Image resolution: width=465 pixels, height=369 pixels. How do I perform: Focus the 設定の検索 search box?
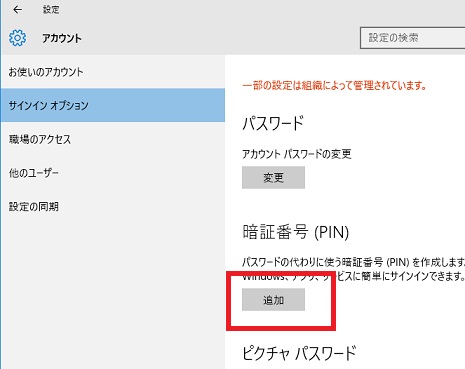click(413, 38)
